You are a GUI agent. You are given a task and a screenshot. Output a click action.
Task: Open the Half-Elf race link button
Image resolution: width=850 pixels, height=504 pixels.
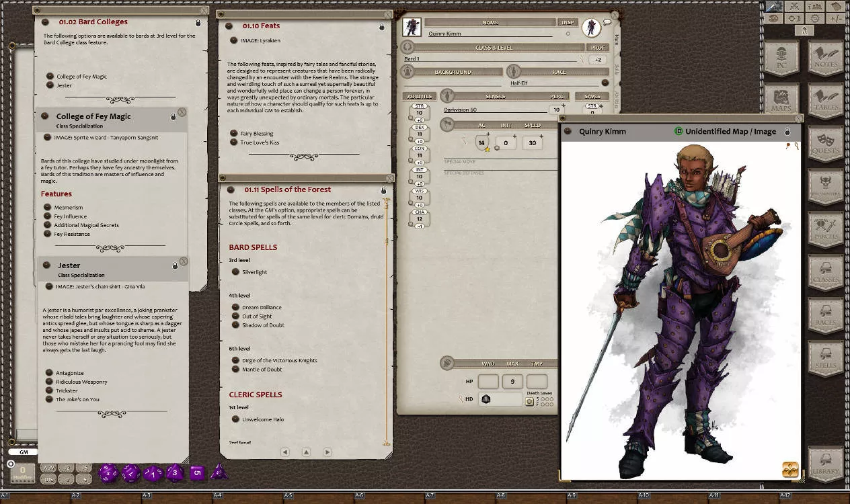[605, 83]
